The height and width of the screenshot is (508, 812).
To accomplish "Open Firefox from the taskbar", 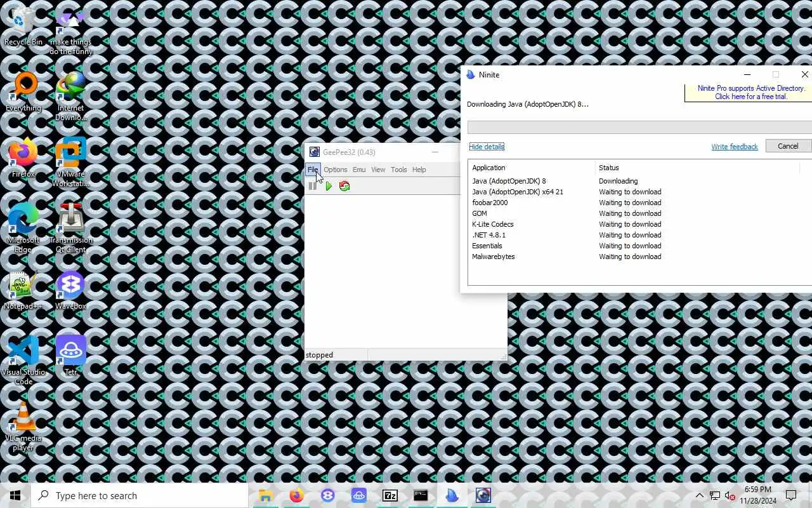I will [x=297, y=495].
